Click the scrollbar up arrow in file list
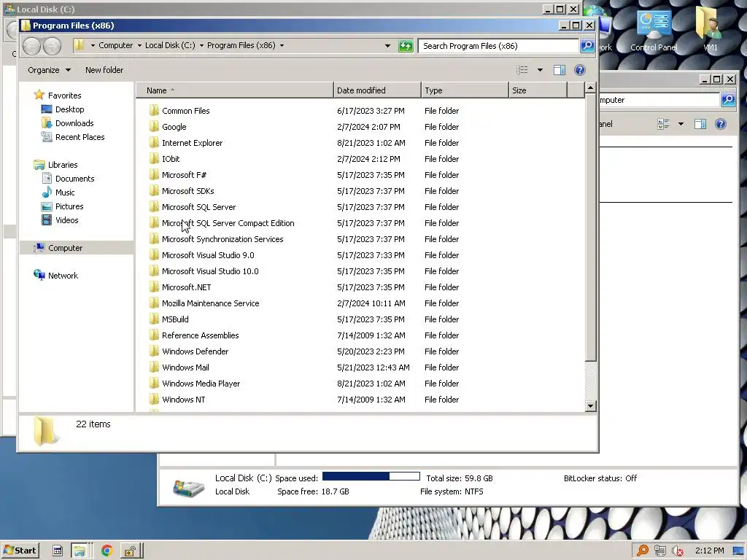Viewport: 747px width, 560px height. click(590, 88)
